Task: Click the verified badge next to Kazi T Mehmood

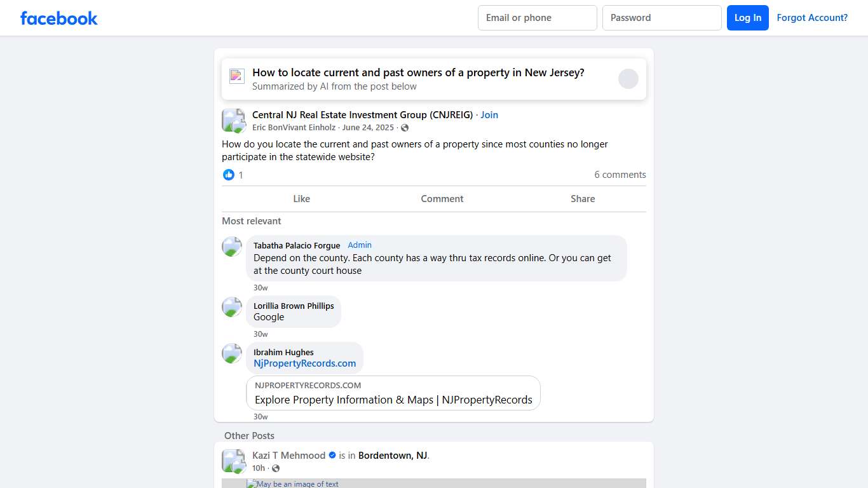Action: 332,455
